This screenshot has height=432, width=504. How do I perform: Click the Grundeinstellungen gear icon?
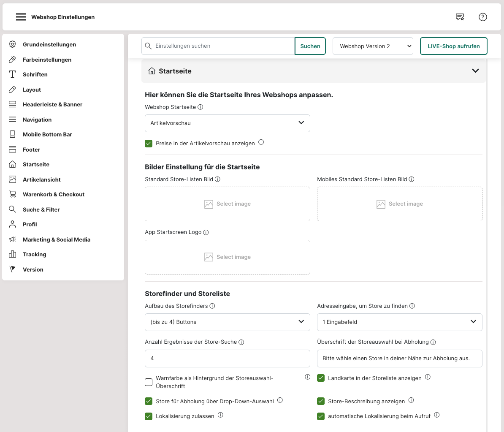click(13, 44)
